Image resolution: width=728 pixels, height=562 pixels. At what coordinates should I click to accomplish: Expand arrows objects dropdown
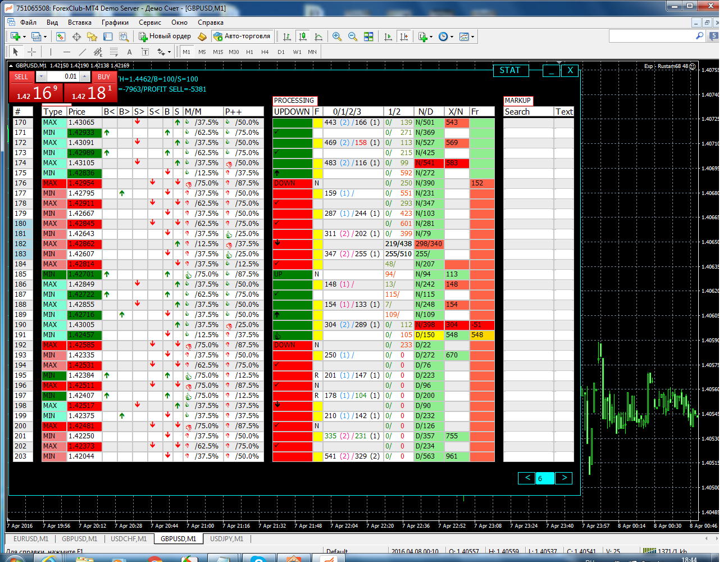(x=169, y=52)
